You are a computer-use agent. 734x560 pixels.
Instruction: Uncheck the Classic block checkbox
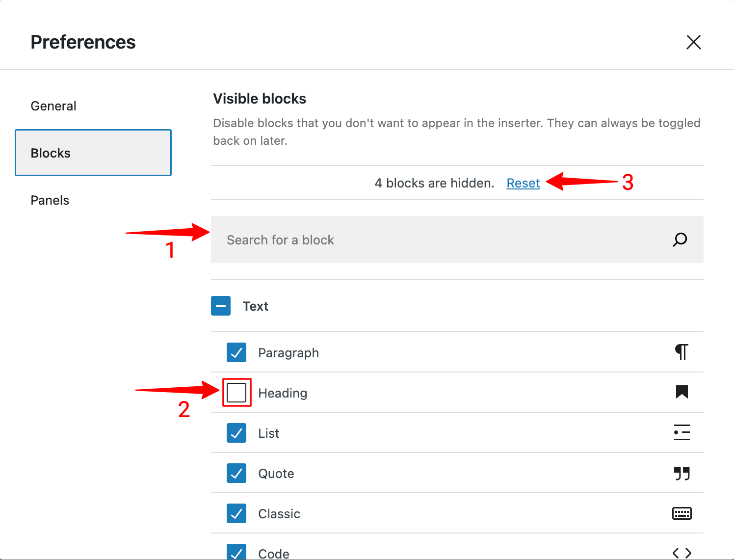[x=236, y=513]
